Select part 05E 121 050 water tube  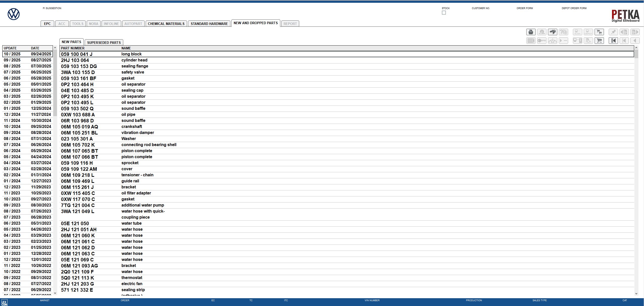coord(347,223)
